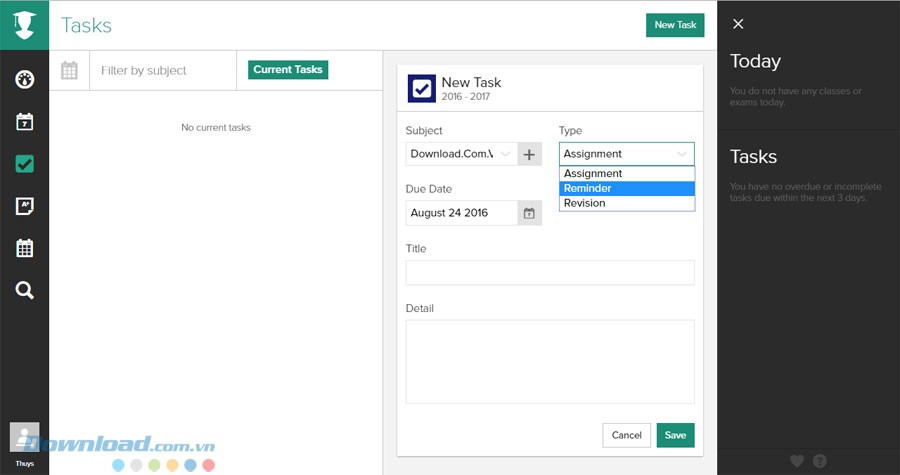This screenshot has height=475, width=900.
Task: Expand the Subject dropdown
Action: click(x=462, y=154)
